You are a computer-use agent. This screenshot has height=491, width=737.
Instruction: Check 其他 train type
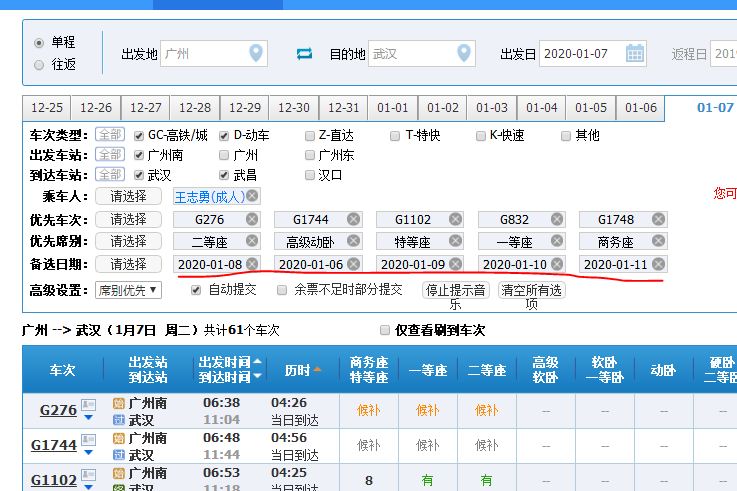tap(566, 136)
